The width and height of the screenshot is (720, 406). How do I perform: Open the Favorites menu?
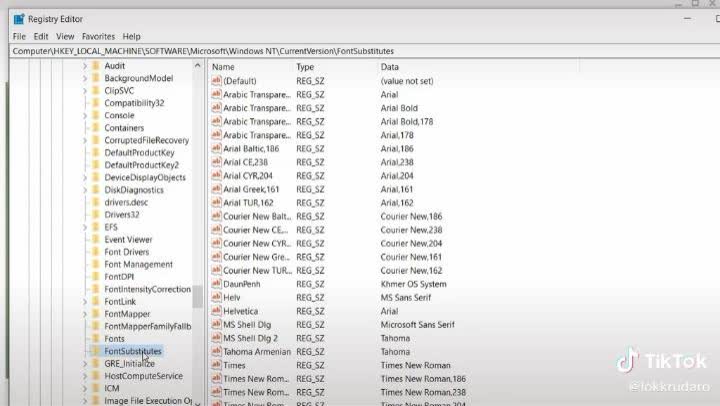[98, 36]
